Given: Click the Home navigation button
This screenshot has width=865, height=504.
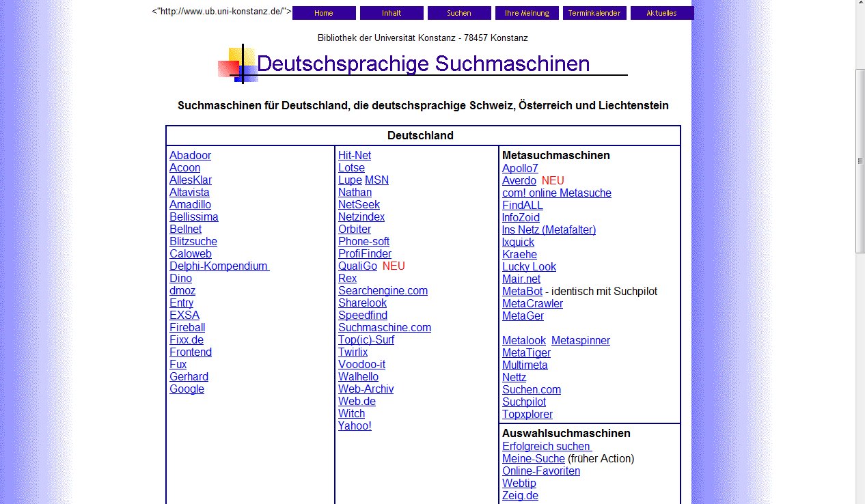Looking at the screenshot, I should pos(324,13).
